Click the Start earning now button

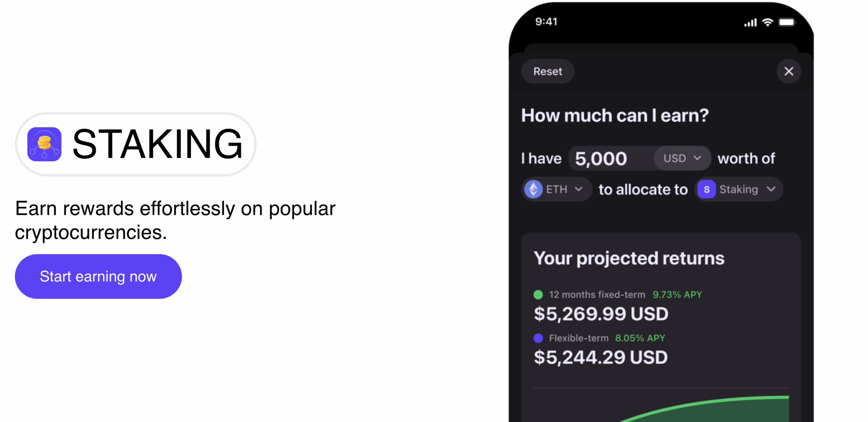click(x=98, y=276)
